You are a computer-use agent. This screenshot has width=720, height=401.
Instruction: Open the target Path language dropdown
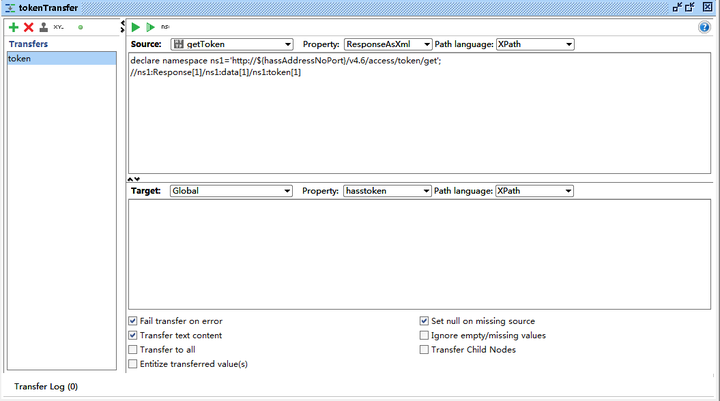534,191
